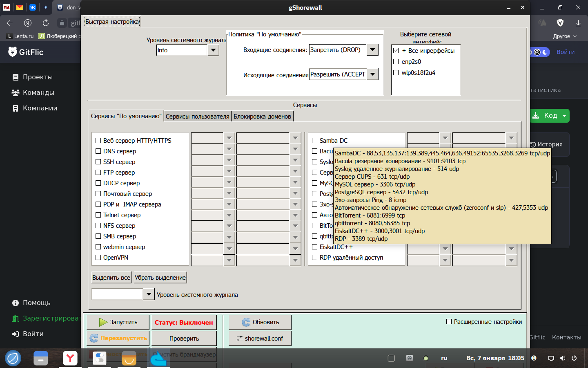Open the pinned WA tab in the browser
Screen dimensions: 588x368
click(x=7, y=7)
